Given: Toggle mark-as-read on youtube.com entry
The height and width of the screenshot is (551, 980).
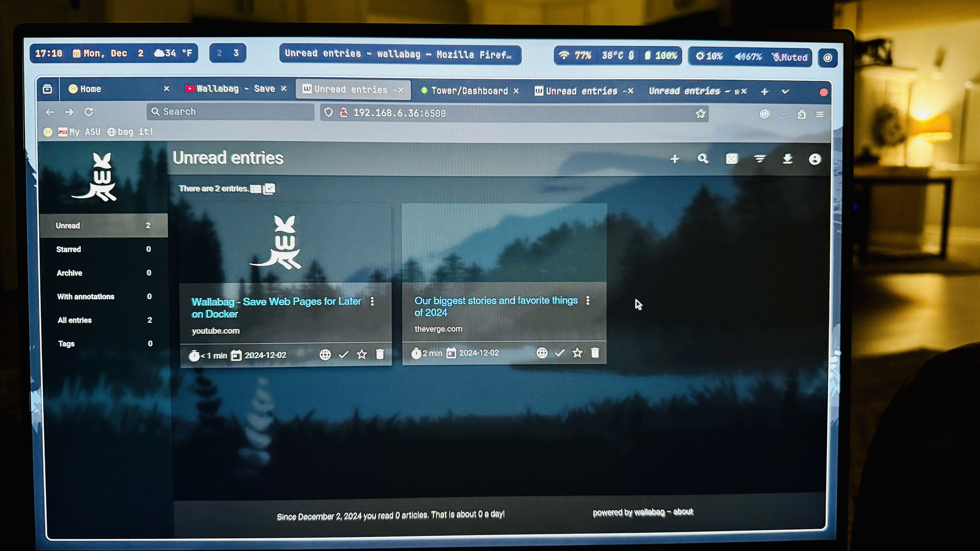Looking at the screenshot, I should point(344,354).
